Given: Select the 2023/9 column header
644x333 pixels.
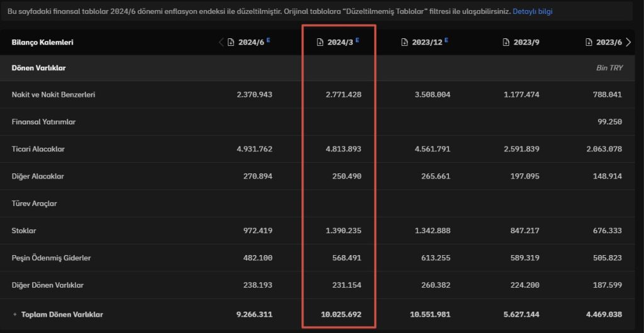Looking at the screenshot, I should [527, 43].
